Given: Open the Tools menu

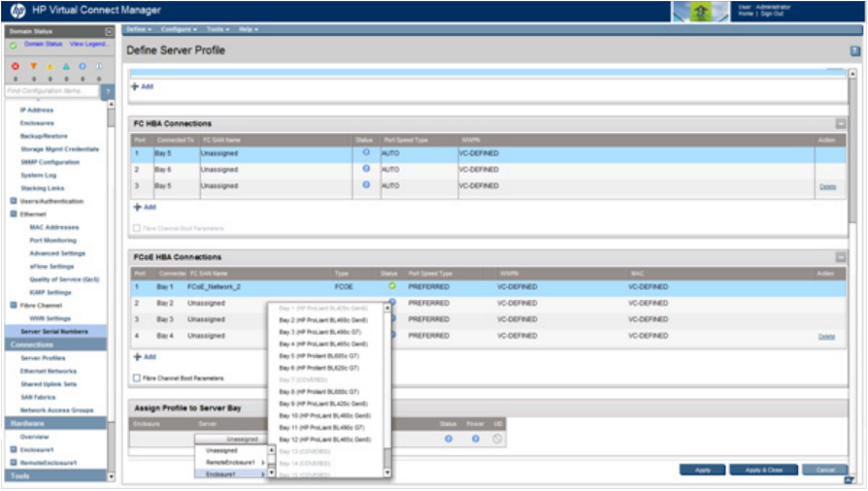Looking at the screenshot, I should click(217, 29).
